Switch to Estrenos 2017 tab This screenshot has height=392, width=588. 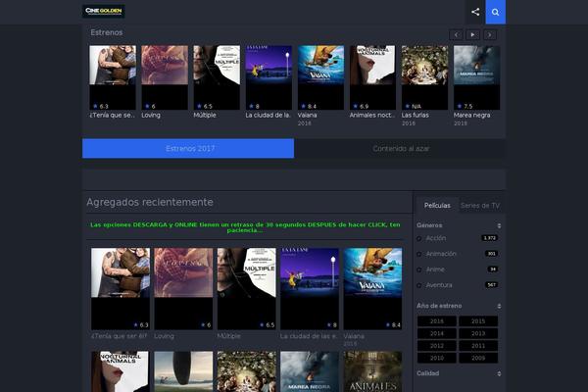(x=188, y=149)
